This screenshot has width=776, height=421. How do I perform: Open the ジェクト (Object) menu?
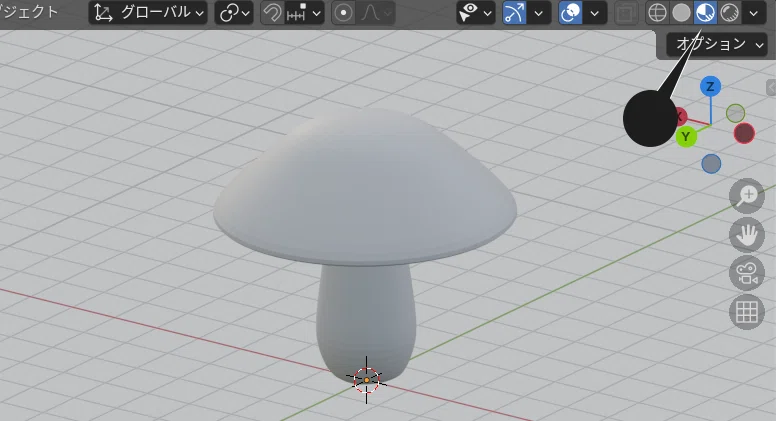(29, 12)
